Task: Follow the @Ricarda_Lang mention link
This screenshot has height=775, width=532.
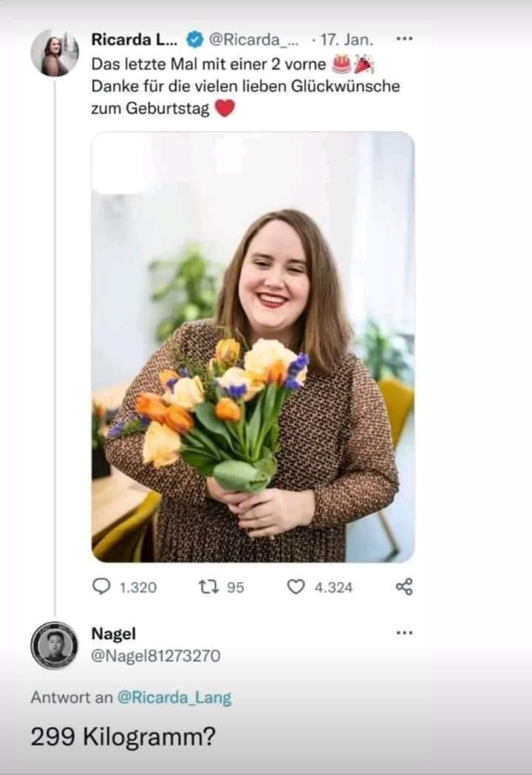Action: pos(174,697)
